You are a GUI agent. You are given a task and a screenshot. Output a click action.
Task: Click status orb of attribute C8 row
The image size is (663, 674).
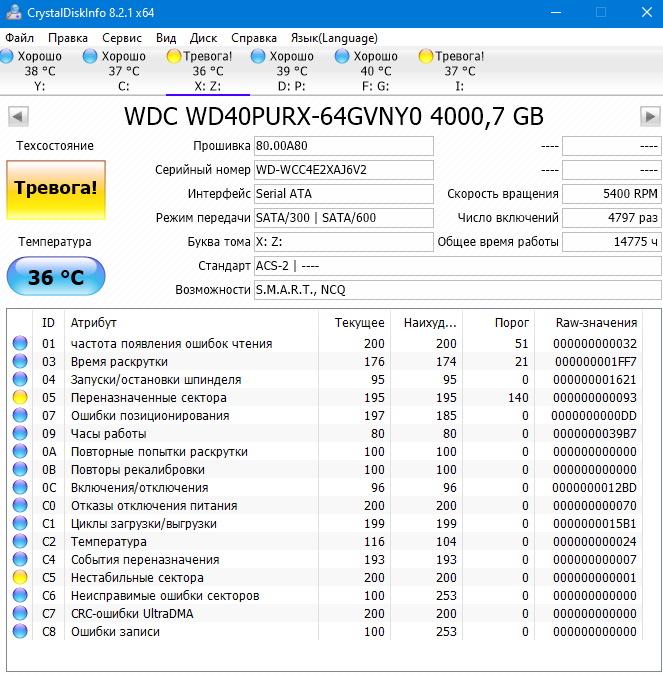pyautogui.click(x=20, y=631)
